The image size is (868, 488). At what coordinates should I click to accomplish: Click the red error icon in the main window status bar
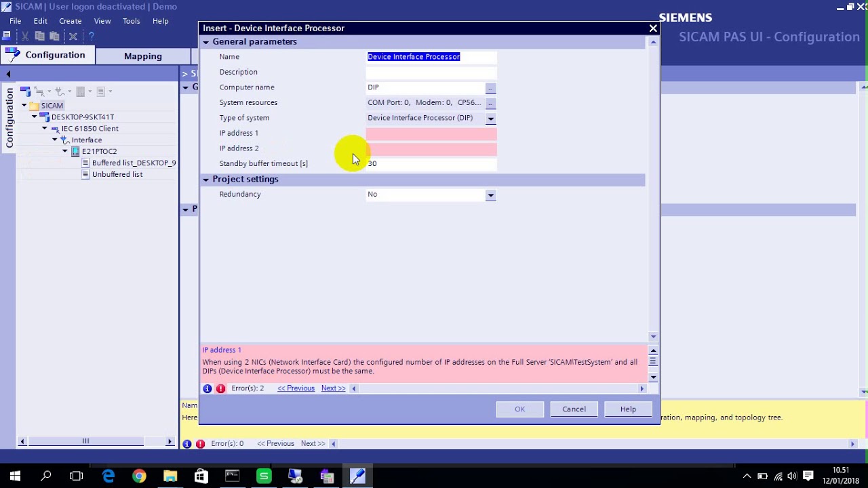(x=200, y=444)
